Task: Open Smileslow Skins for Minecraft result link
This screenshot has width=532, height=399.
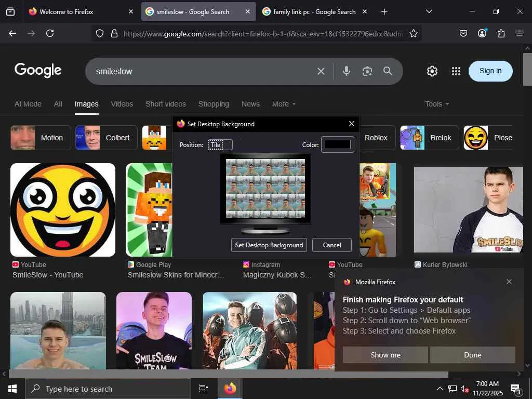Action: (176, 275)
